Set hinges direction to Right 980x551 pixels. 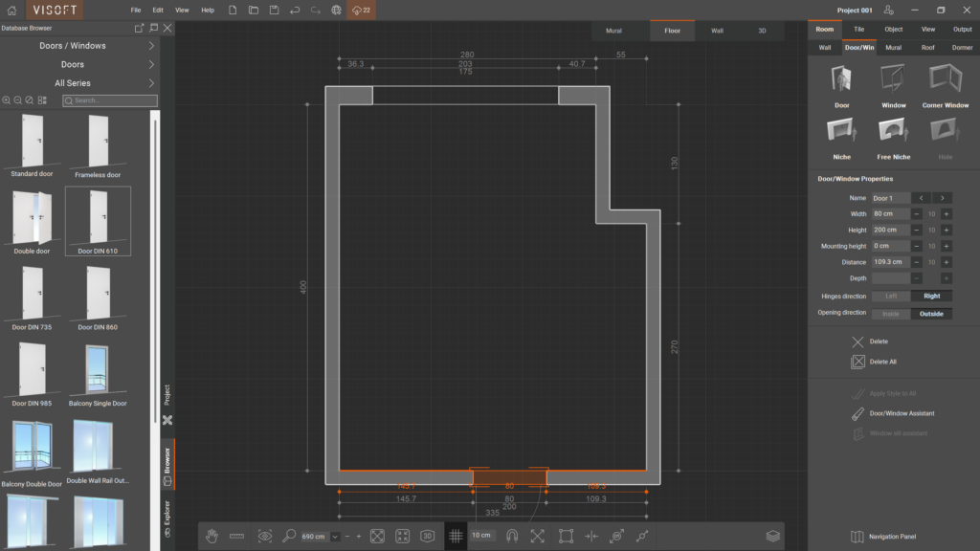[932, 297]
